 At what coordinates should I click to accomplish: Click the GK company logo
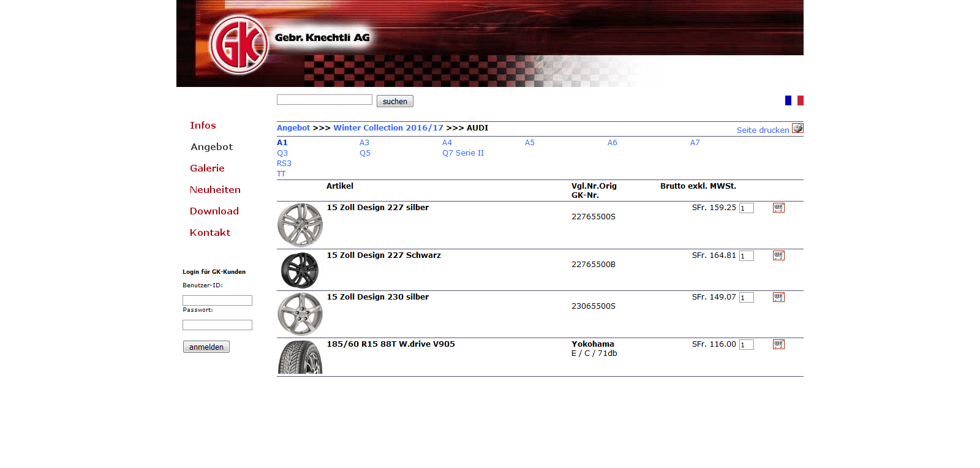click(239, 45)
